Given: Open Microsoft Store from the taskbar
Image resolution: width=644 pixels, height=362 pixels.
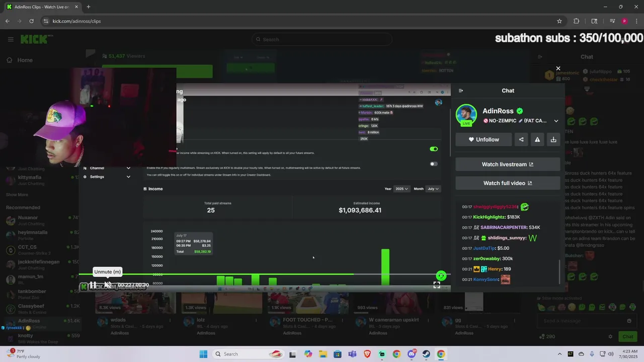Looking at the screenshot, I should pyautogui.click(x=338, y=354).
